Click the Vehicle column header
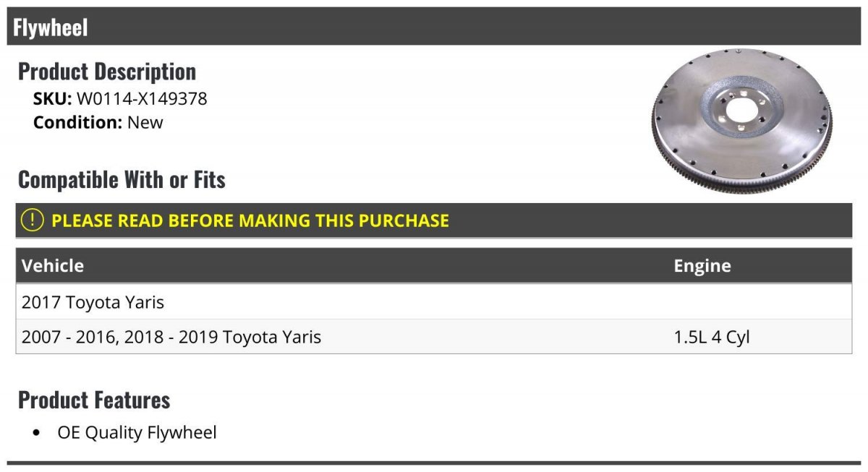Viewport: 868px width, 472px height. point(53,265)
